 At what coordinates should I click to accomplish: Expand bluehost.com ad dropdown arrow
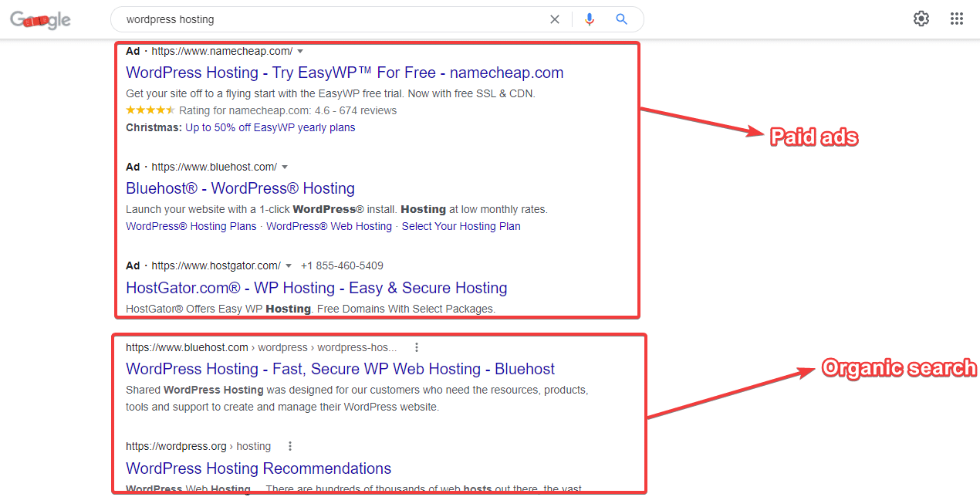coord(285,167)
